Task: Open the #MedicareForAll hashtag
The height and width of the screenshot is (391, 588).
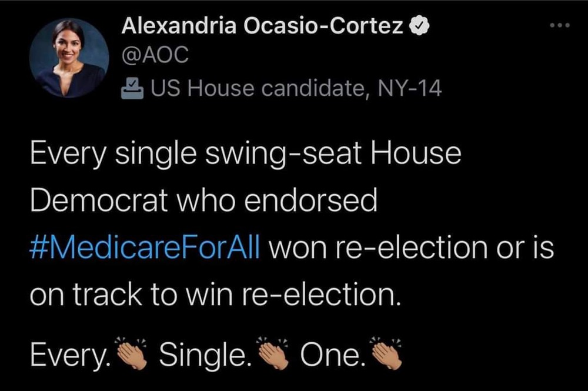Action: [144, 248]
